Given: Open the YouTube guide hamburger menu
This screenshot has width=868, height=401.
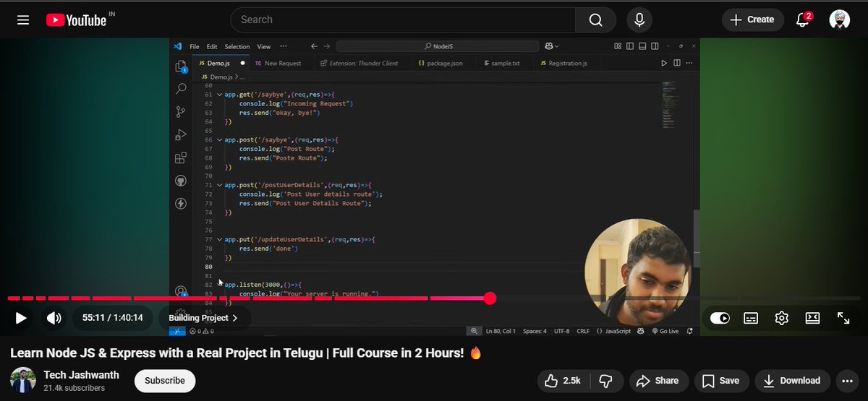Looking at the screenshot, I should pos(23,20).
